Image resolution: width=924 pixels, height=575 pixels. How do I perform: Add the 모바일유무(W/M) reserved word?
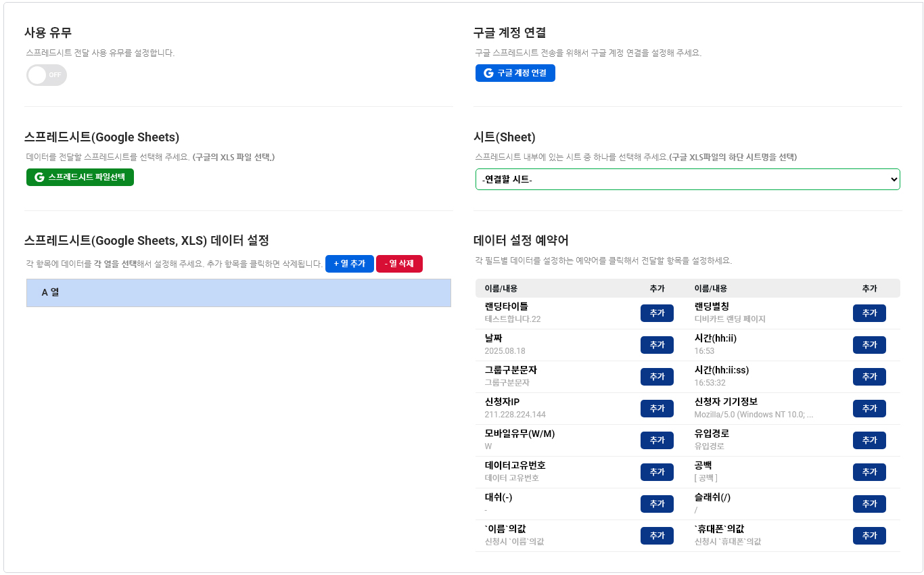[656, 440]
